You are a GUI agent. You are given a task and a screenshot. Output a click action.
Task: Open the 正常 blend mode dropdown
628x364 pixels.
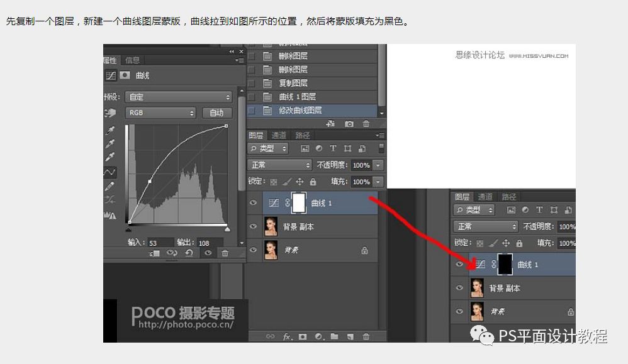(279, 165)
